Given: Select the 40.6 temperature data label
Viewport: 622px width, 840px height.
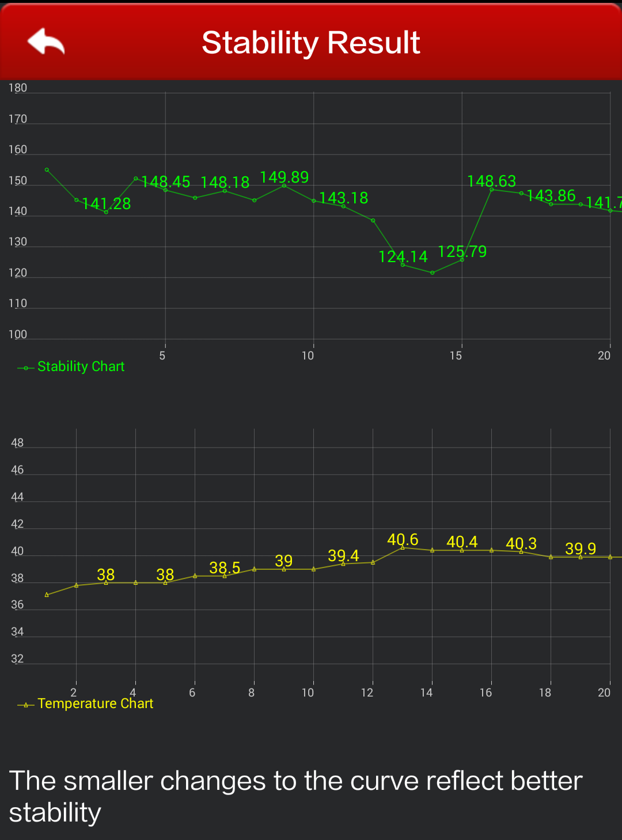Looking at the screenshot, I should (x=403, y=540).
